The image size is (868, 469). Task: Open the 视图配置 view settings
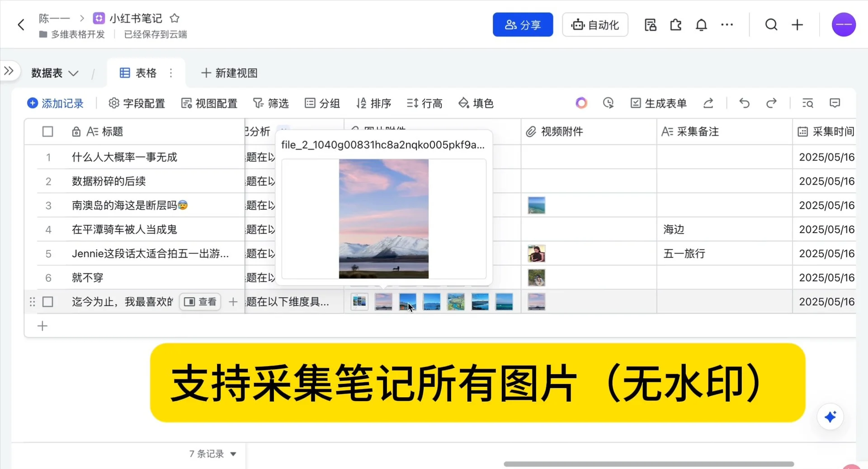[x=209, y=103]
